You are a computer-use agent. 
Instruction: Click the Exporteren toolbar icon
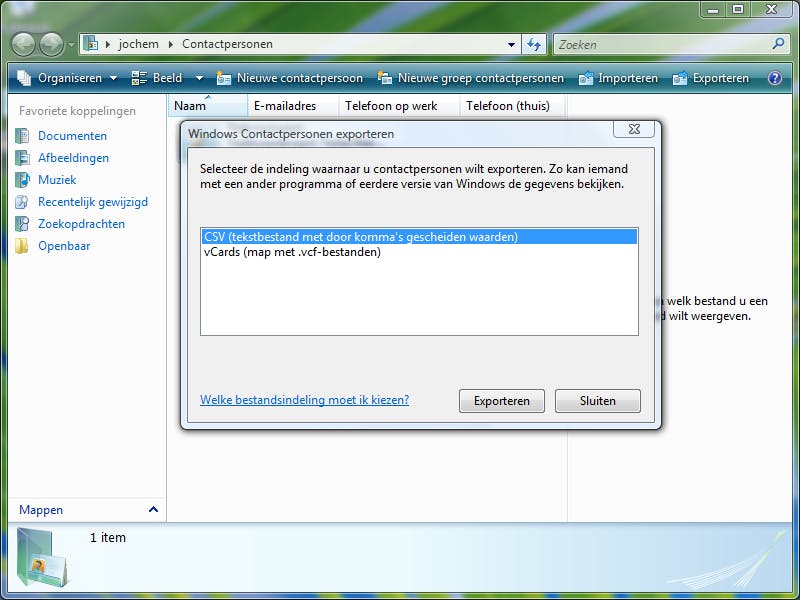click(680, 78)
